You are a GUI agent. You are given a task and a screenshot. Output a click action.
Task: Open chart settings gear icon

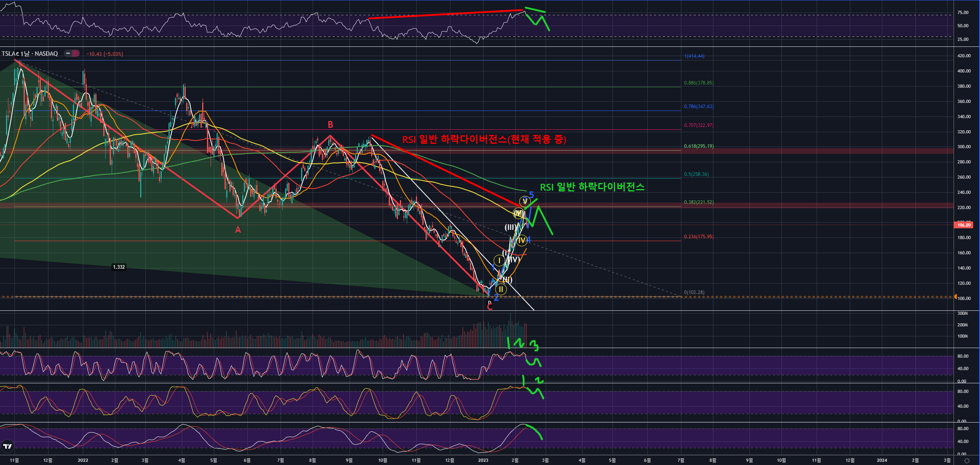coord(967,461)
